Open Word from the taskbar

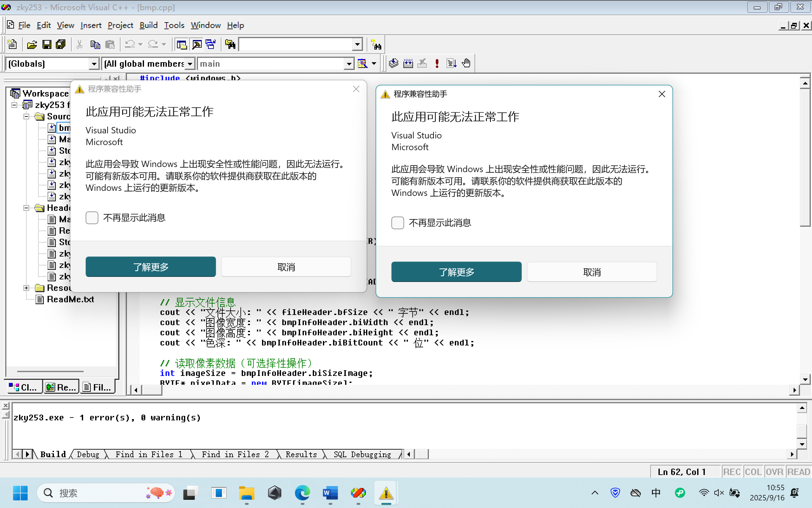[330, 493]
